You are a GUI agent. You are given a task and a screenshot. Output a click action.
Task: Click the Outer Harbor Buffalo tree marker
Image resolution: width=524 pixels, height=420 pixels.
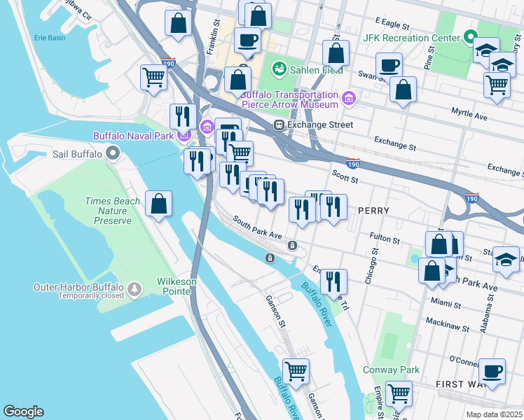[x=135, y=289]
